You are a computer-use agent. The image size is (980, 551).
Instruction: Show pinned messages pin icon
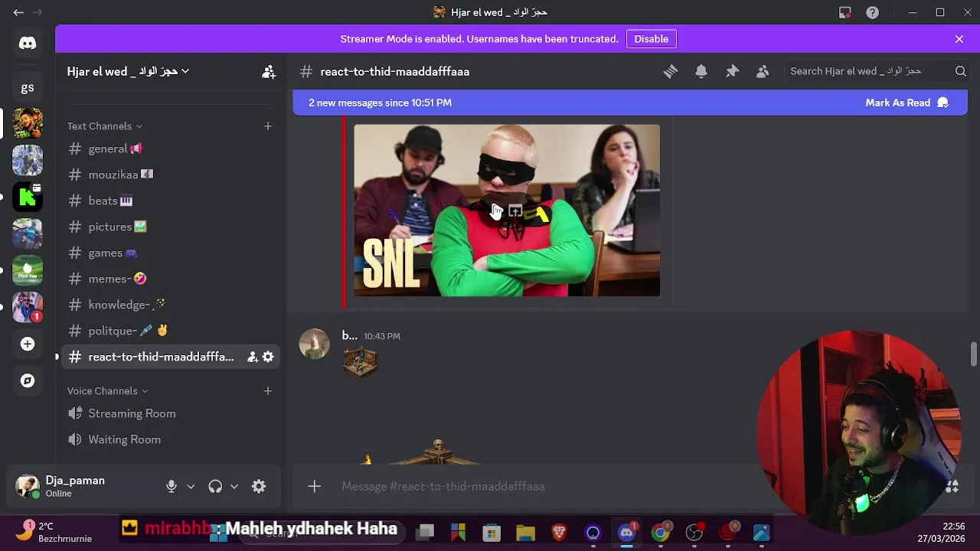coord(732,71)
